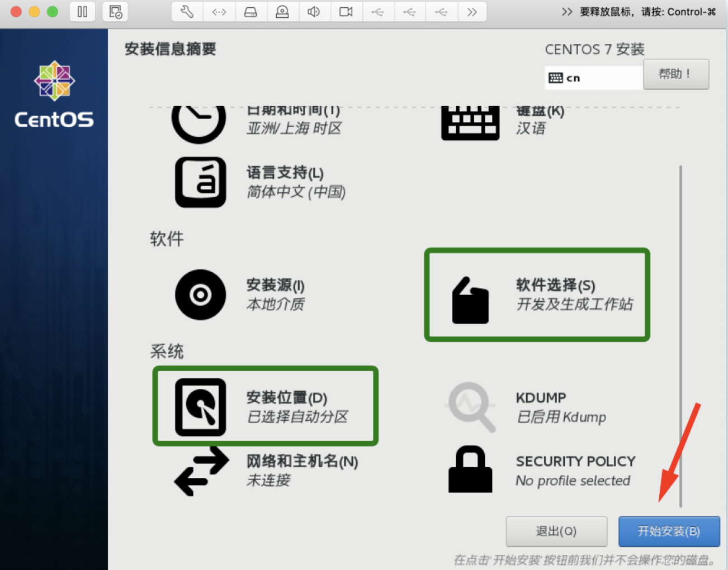This screenshot has height=570, width=728.
Task: Expand the toolbar overflow chevrons
Action: (x=472, y=12)
